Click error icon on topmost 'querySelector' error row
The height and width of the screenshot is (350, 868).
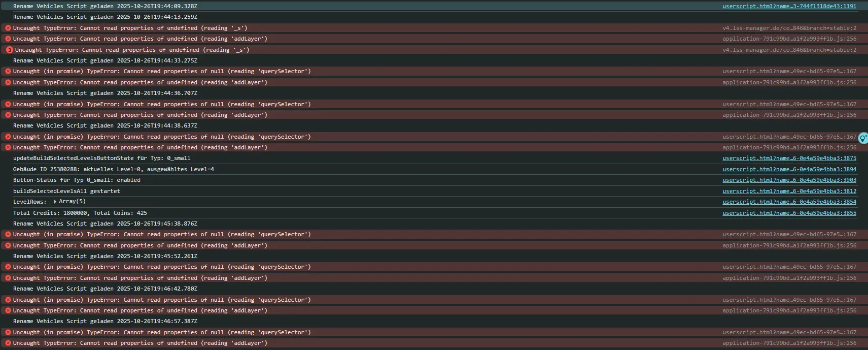pyautogui.click(x=8, y=71)
